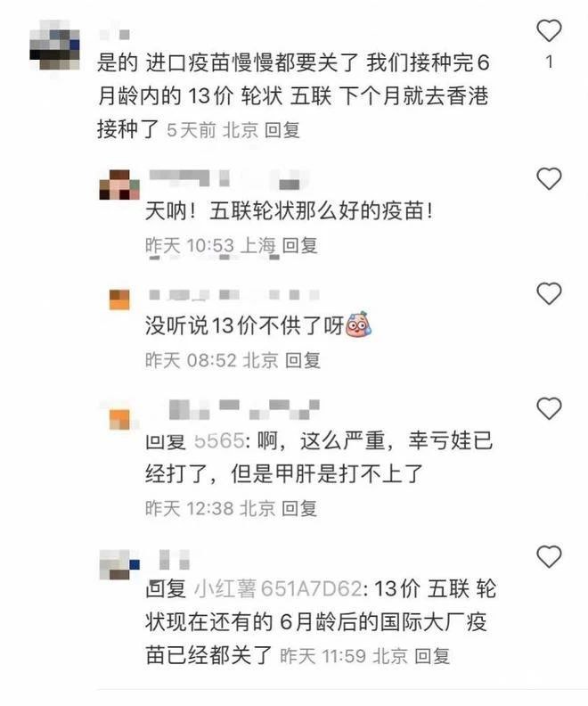
Task: Reply to the 昨天 10:53 上海 comment
Action: (299, 246)
